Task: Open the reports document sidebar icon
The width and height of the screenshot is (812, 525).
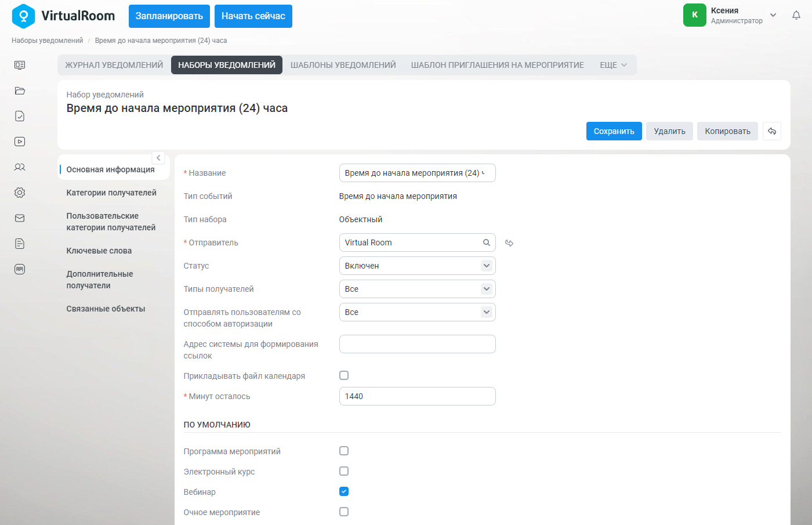Action: point(20,244)
